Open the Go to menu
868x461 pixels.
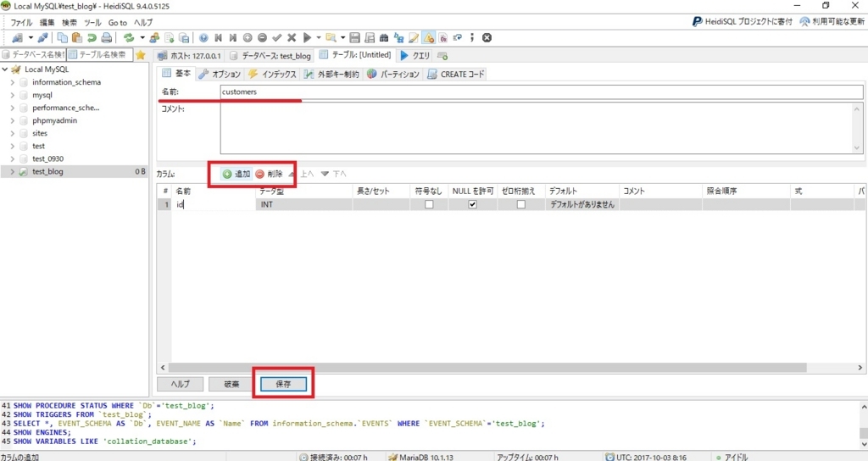coord(117,23)
